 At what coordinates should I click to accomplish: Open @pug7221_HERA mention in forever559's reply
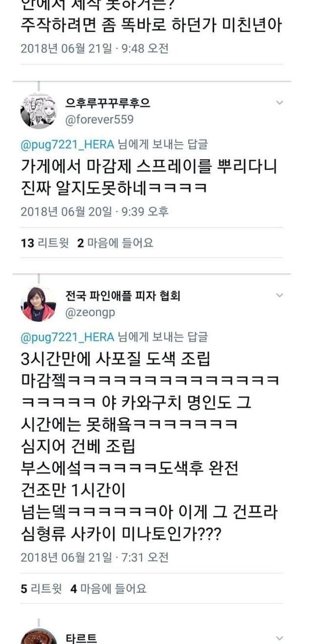(x=67, y=145)
